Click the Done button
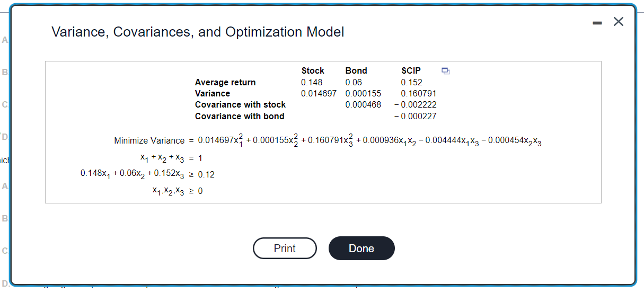Image resolution: width=644 pixels, height=293 pixels. 361,248
